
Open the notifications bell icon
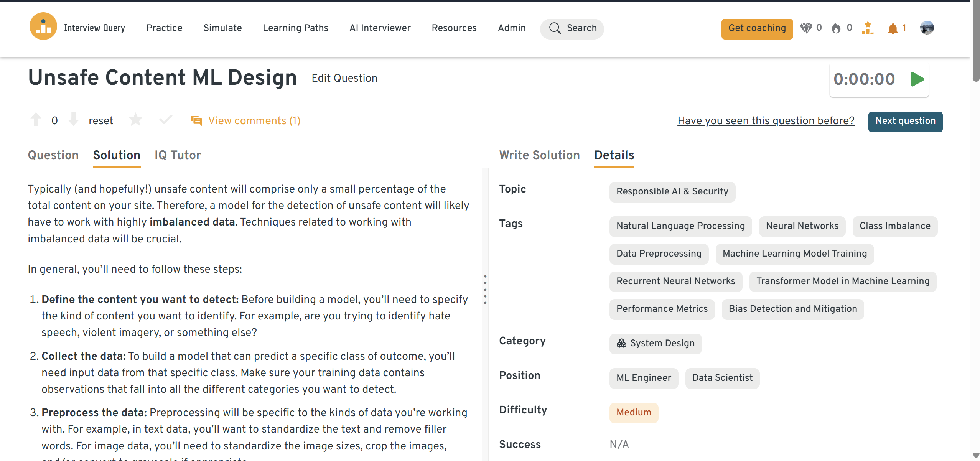pyautogui.click(x=893, y=28)
